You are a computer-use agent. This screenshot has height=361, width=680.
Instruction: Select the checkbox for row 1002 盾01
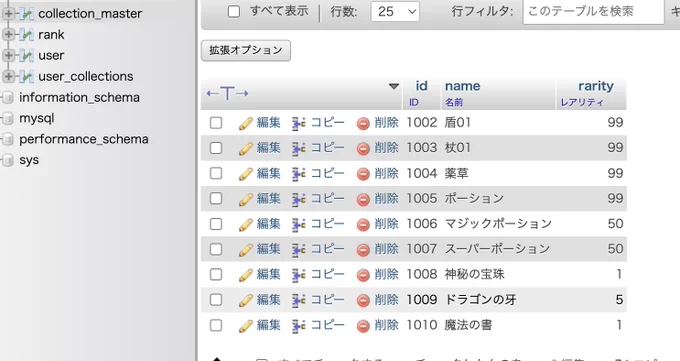click(x=216, y=123)
